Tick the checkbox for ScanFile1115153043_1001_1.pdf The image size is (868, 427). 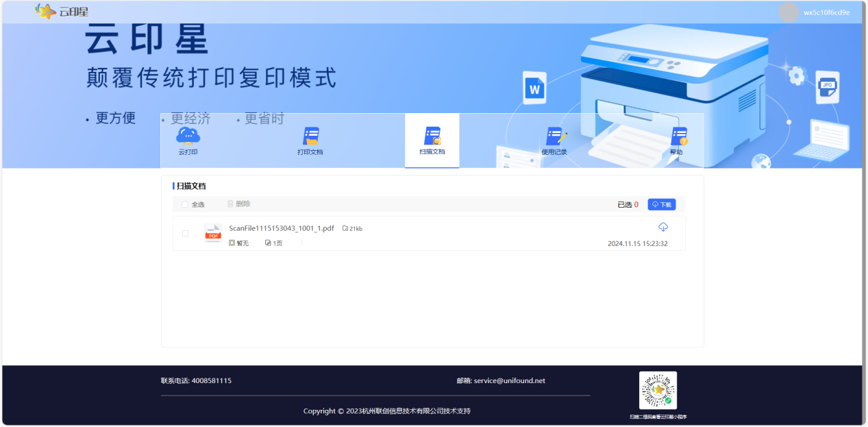[185, 234]
